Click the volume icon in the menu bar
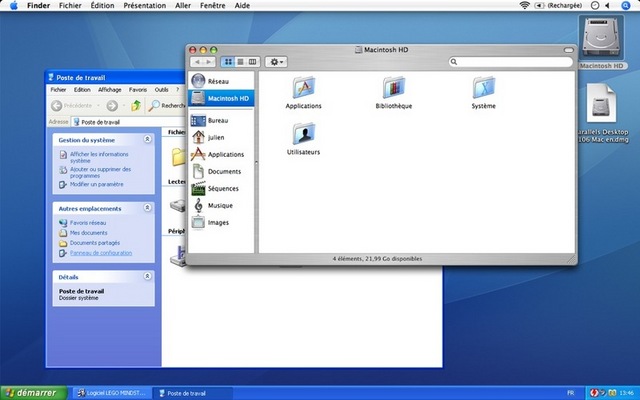The width and height of the screenshot is (640, 400). (x=607, y=5)
